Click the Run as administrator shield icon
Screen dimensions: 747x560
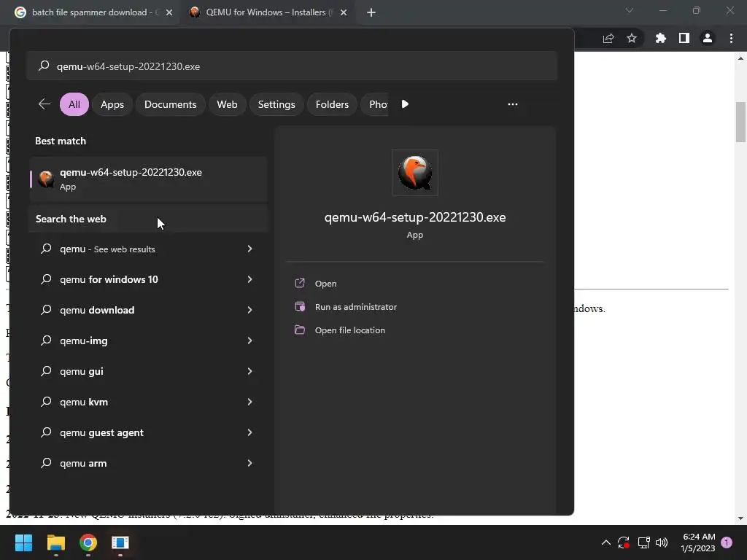tap(300, 307)
